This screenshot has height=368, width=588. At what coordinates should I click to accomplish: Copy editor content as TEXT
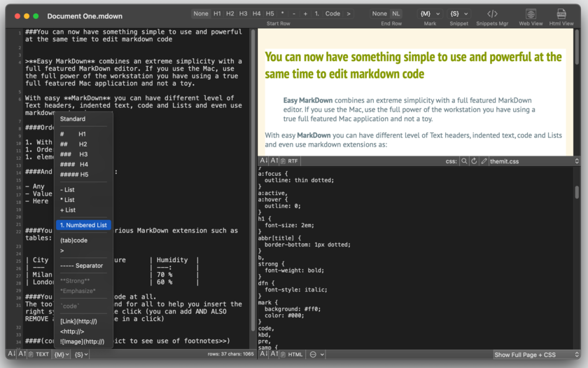coord(39,354)
